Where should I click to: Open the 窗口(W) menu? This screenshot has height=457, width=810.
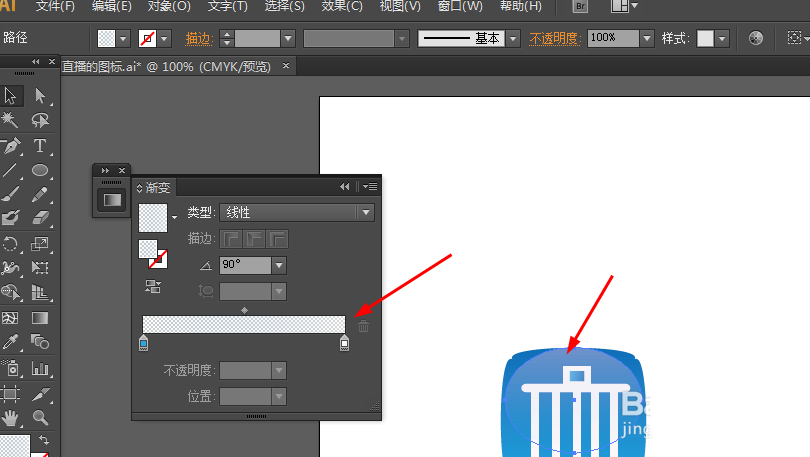click(460, 6)
